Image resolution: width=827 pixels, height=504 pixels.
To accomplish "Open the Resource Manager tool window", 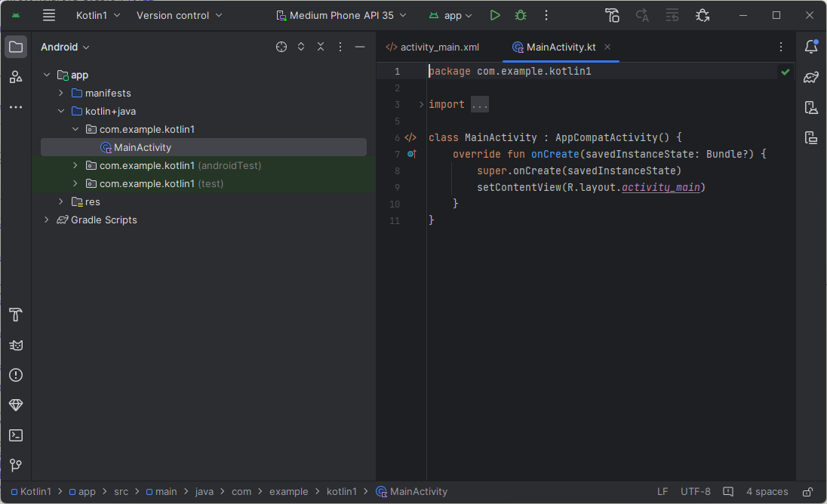I will [16, 77].
